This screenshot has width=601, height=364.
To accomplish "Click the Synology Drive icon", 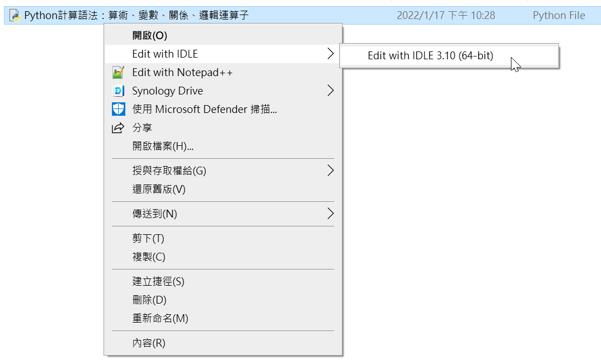I will coord(118,91).
